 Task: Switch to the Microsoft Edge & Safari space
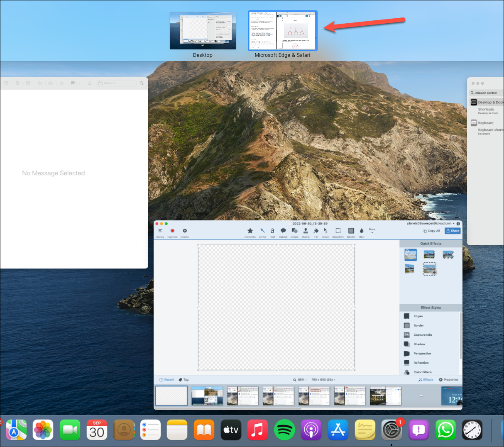point(283,31)
